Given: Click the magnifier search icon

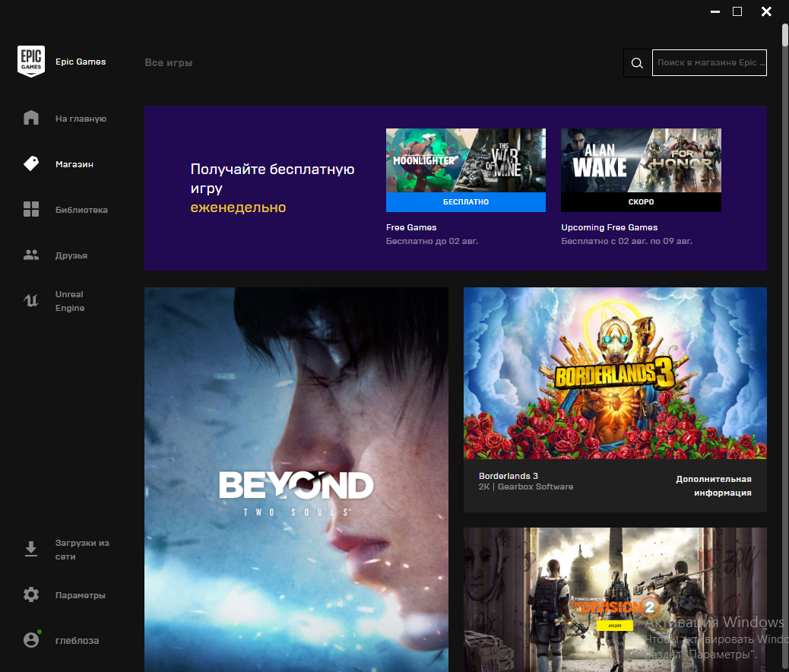Looking at the screenshot, I should point(637,63).
